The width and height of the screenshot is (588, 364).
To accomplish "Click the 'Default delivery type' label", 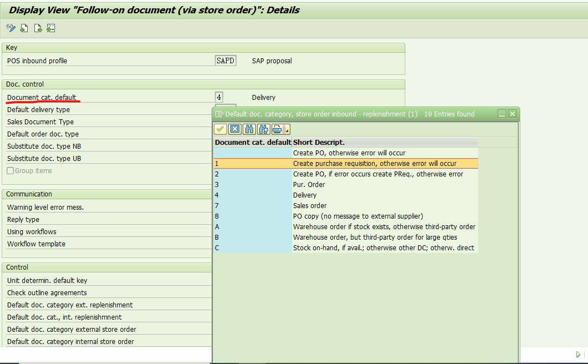I will 38,109.
